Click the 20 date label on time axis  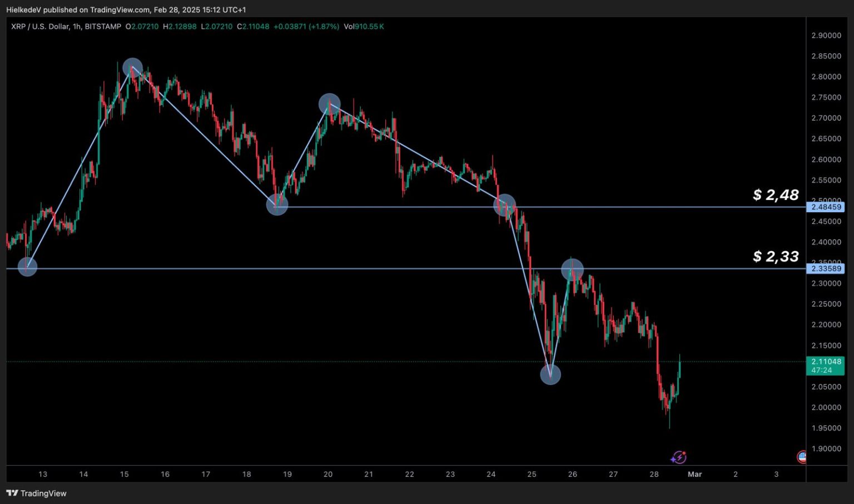coord(328,475)
